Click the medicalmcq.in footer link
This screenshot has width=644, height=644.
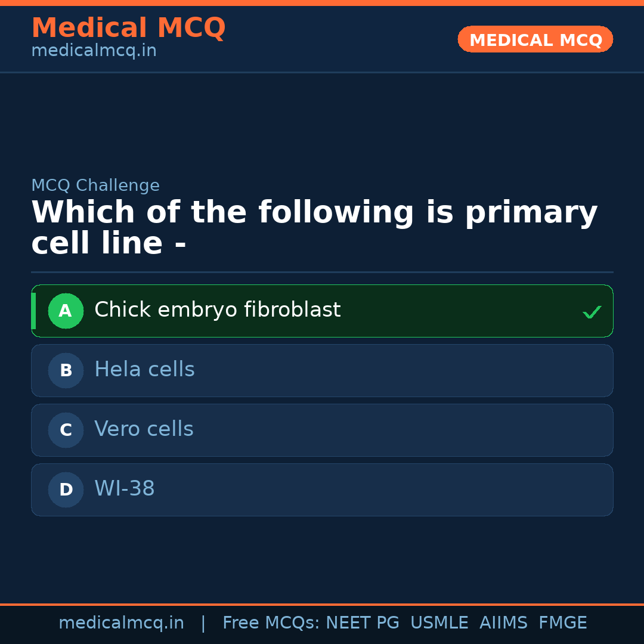(x=121, y=623)
